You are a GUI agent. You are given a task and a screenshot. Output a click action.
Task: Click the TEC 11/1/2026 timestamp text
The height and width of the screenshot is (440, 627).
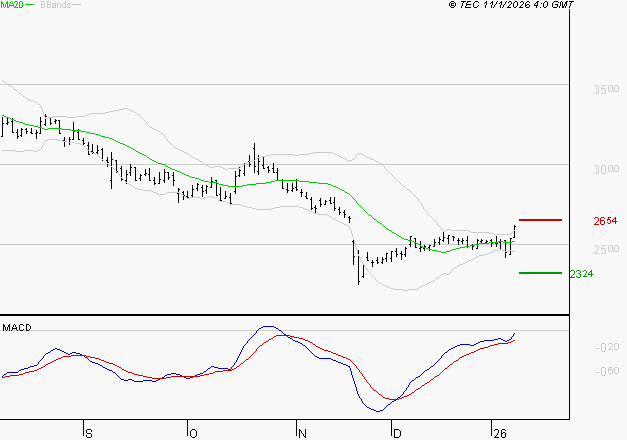511,5
